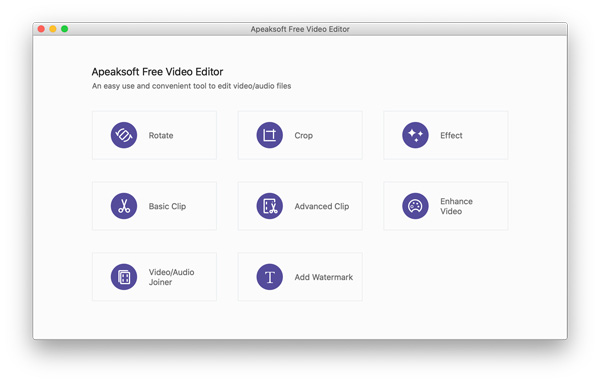This screenshot has height=383, width=600.
Task: Close the window with the red button
Action: (41, 29)
